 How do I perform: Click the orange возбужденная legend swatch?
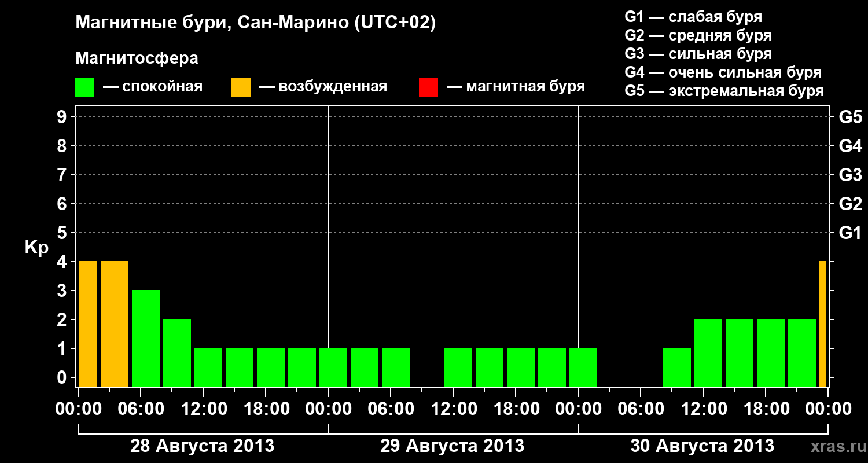pyautogui.click(x=241, y=87)
